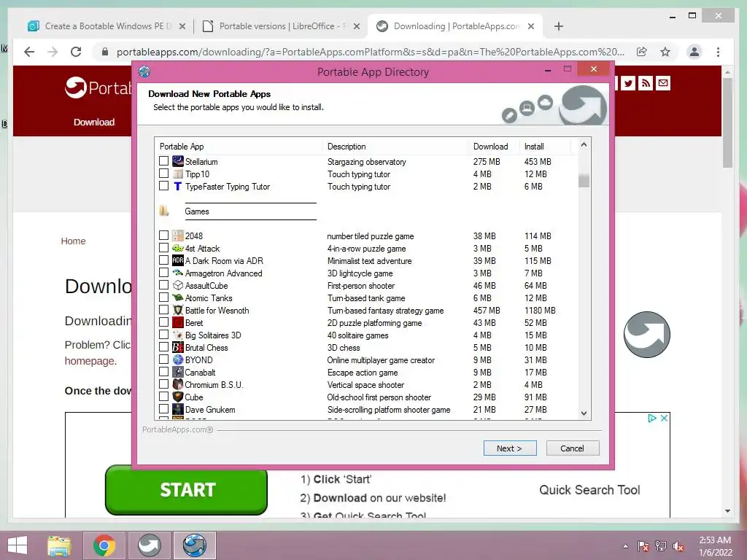
Task: Follow the Home breadcrumb link
Action: coord(73,241)
